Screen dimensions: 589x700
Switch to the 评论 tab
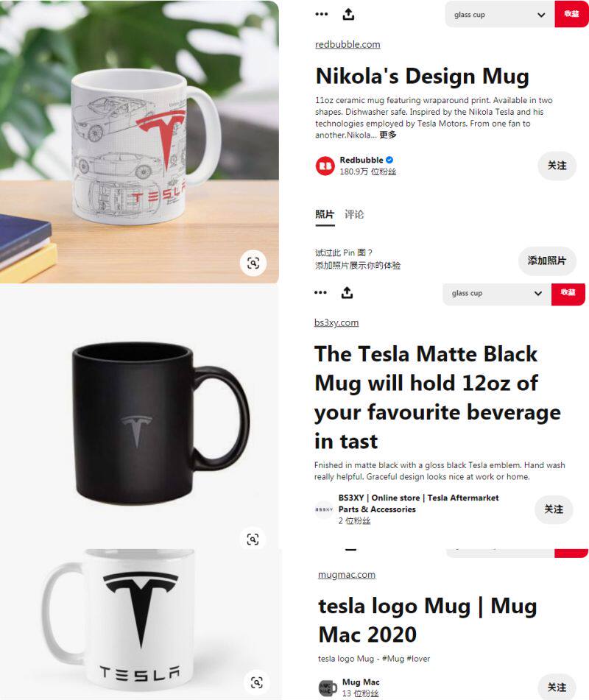(354, 214)
